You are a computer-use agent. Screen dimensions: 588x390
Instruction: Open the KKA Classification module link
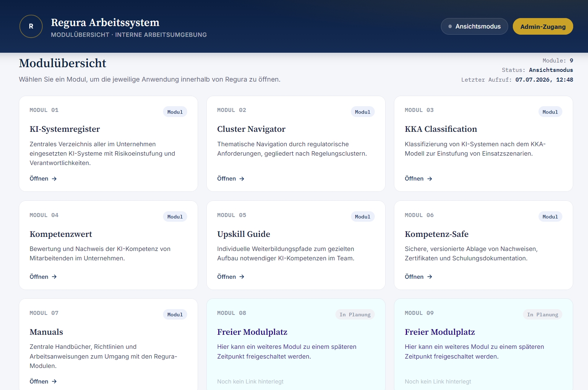click(x=419, y=179)
